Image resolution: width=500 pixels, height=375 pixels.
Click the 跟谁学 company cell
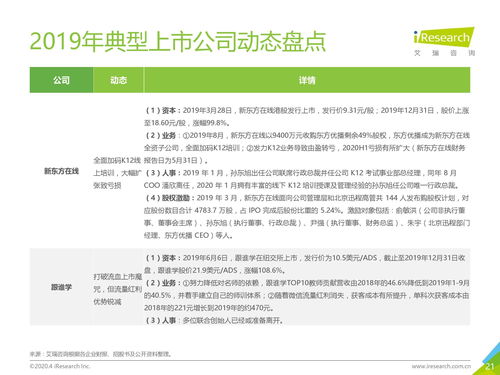point(61,287)
